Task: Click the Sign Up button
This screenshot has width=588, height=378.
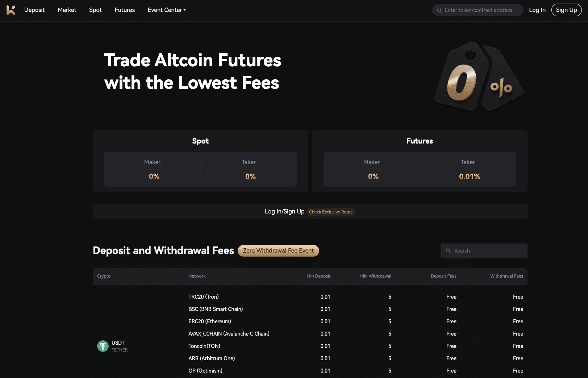Action: [566, 10]
